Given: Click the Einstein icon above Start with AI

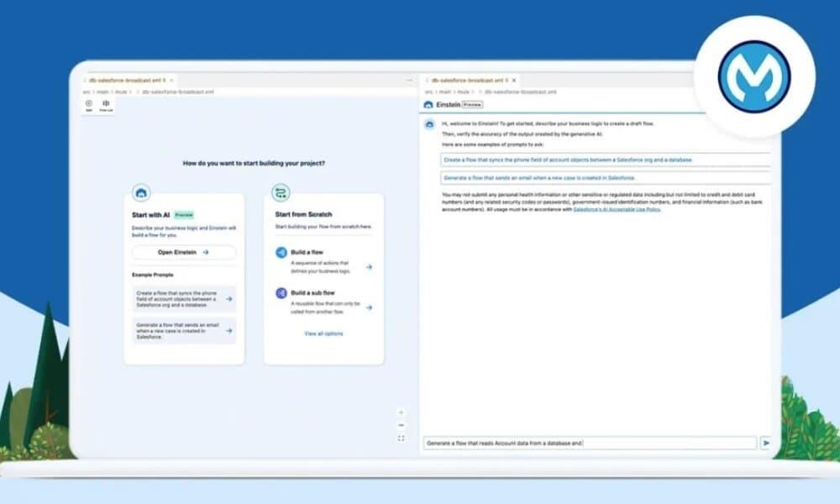Looking at the screenshot, I should pyautogui.click(x=141, y=193).
